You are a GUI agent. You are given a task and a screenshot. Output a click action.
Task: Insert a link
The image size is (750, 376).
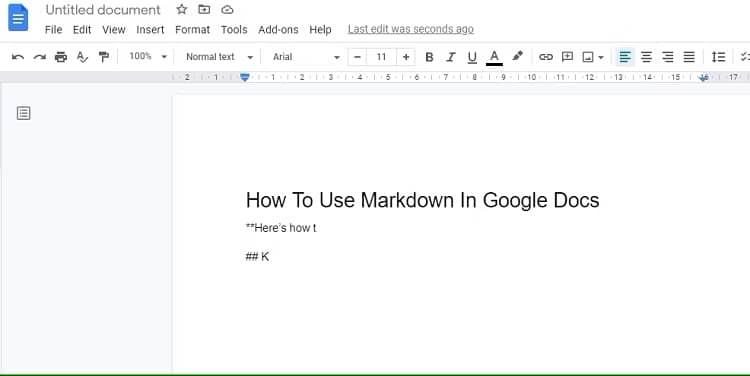(x=546, y=57)
